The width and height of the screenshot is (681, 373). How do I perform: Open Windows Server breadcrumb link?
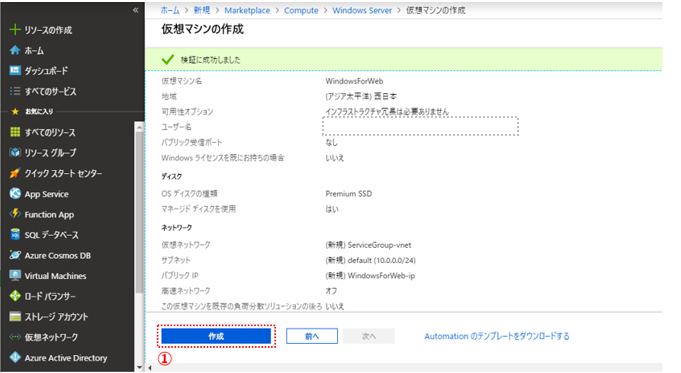pyautogui.click(x=362, y=10)
